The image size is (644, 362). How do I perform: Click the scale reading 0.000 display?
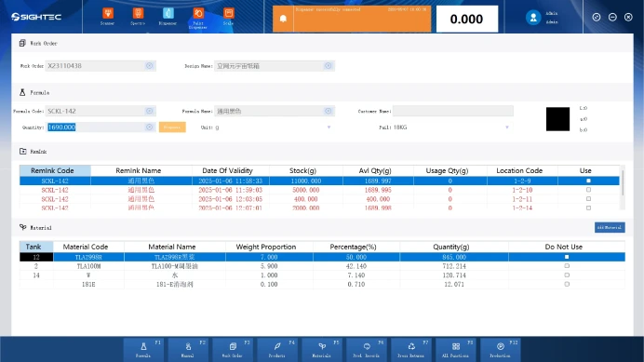tap(467, 19)
